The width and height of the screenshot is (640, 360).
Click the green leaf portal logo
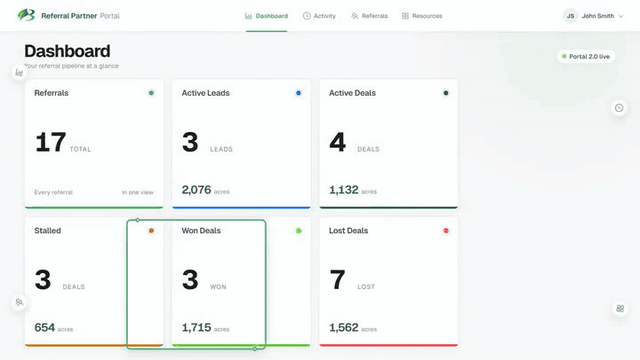pos(26,15)
